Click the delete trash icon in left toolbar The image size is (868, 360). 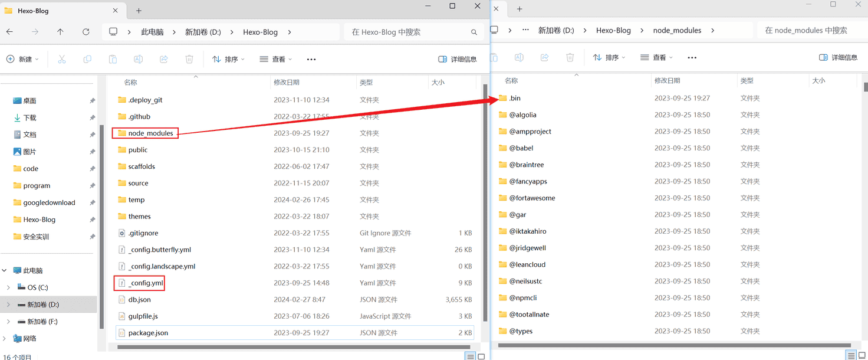click(189, 59)
